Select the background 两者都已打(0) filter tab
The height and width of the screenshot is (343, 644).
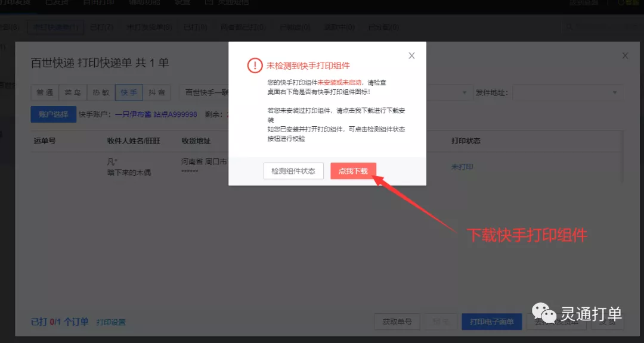[x=243, y=27]
